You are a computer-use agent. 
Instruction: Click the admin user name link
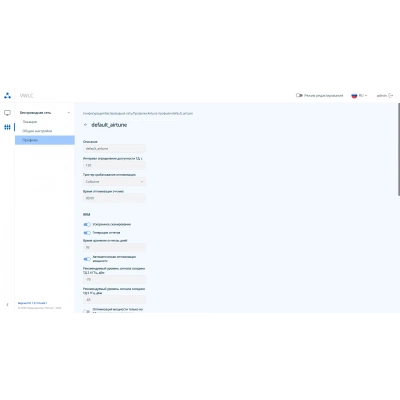point(382,96)
